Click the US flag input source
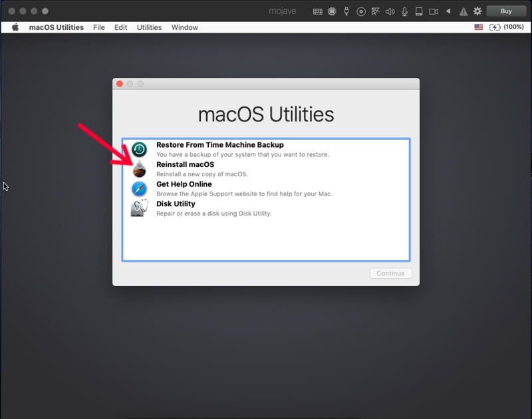Image resolution: width=532 pixels, height=419 pixels. (478, 27)
